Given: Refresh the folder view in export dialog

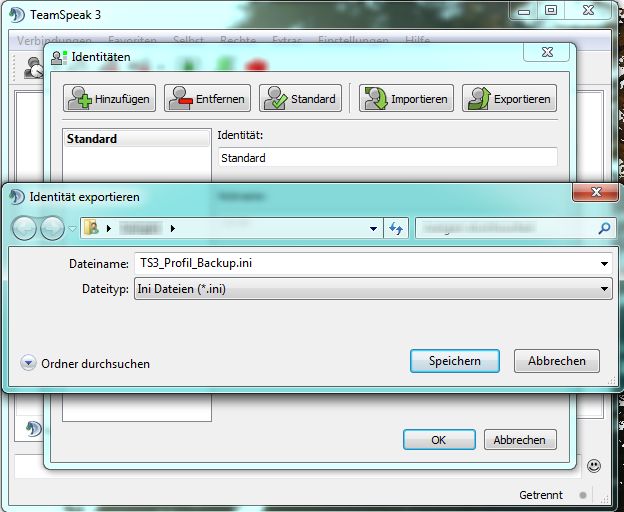Looking at the screenshot, I should coord(396,228).
